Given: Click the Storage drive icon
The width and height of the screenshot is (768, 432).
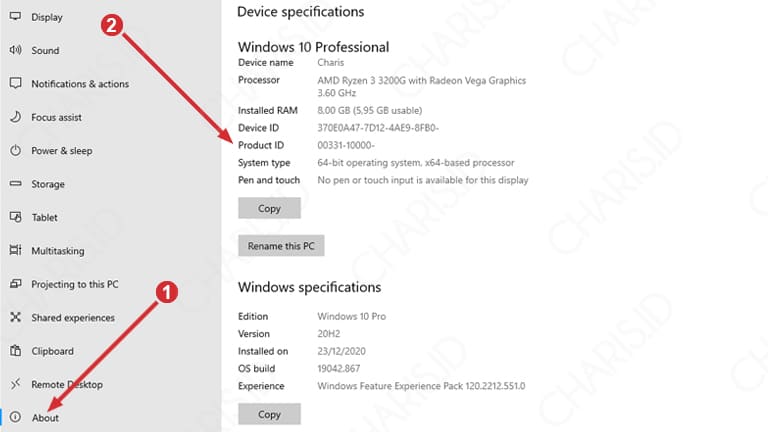Looking at the screenshot, I should tap(15, 184).
